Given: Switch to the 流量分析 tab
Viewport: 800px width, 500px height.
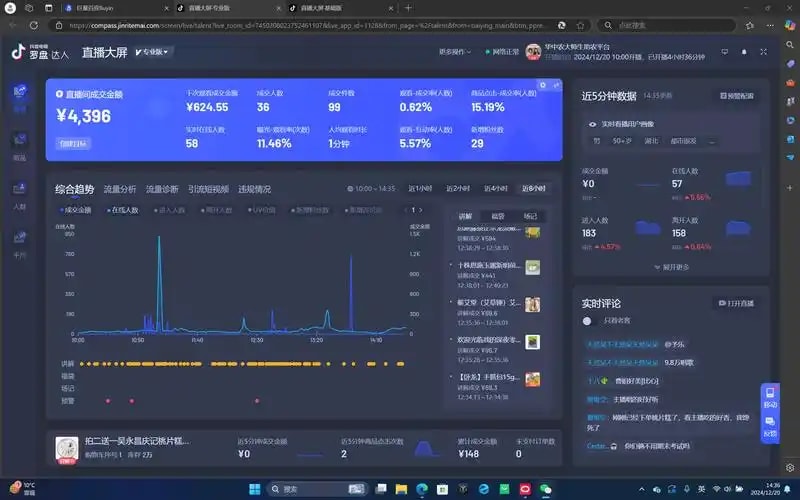Looking at the screenshot, I should pos(120,189).
